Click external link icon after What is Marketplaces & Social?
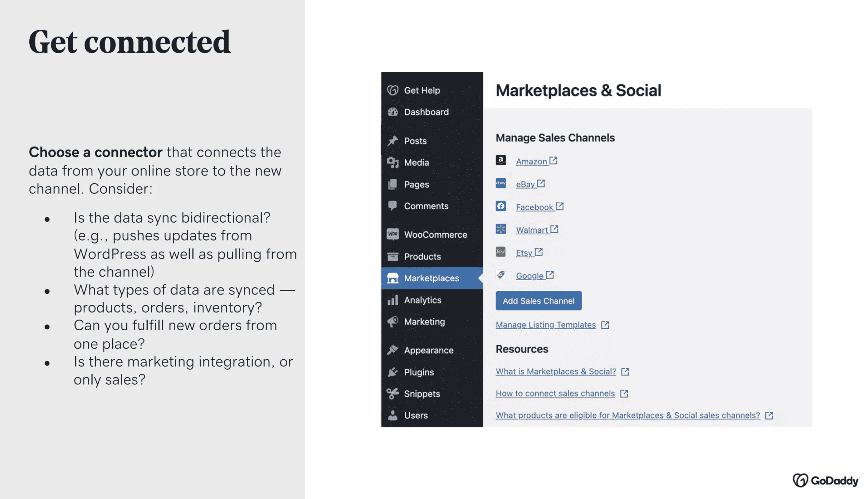Screen dimensions: 868x499 [x=625, y=372]
